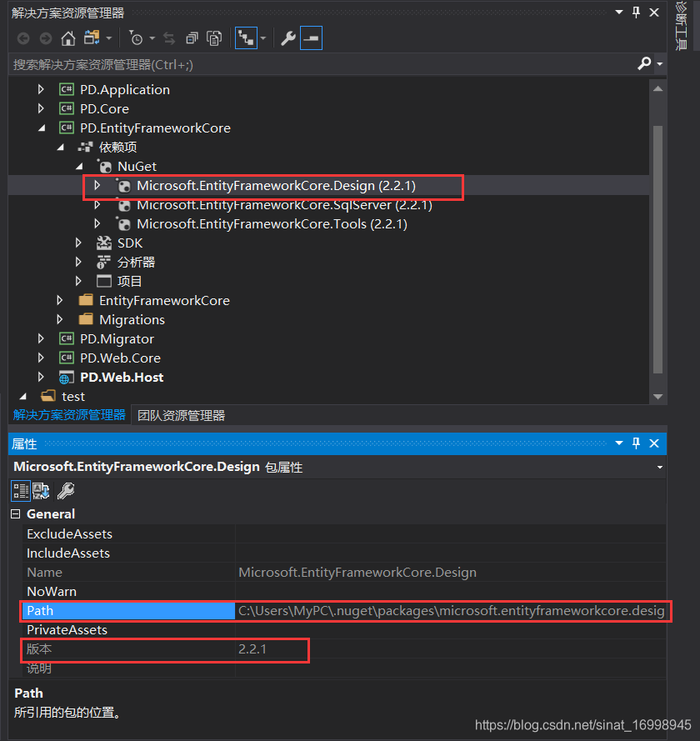Screen dimensions: 700x741
Task: Select the 依赖项 node
Action: [x=117, y=148]
